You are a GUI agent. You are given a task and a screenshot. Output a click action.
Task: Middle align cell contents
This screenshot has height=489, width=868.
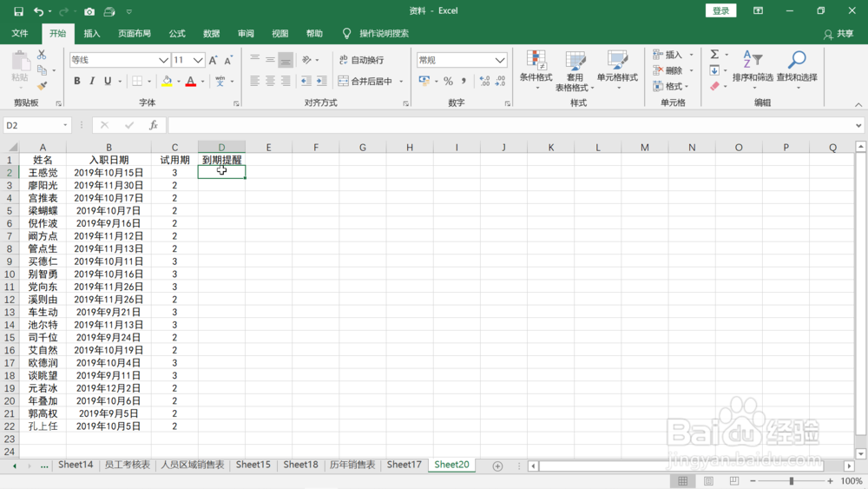tap(270, 59)
